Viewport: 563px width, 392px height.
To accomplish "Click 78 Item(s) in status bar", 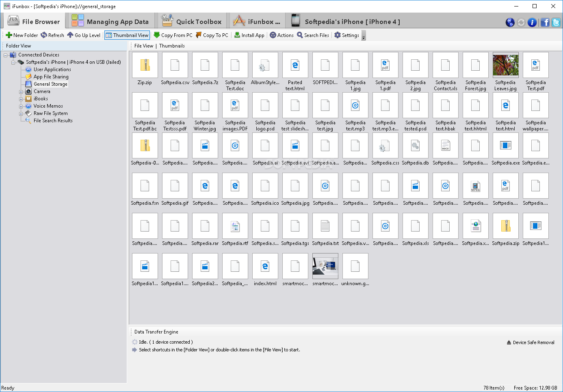I will click(x=494, y=388).
